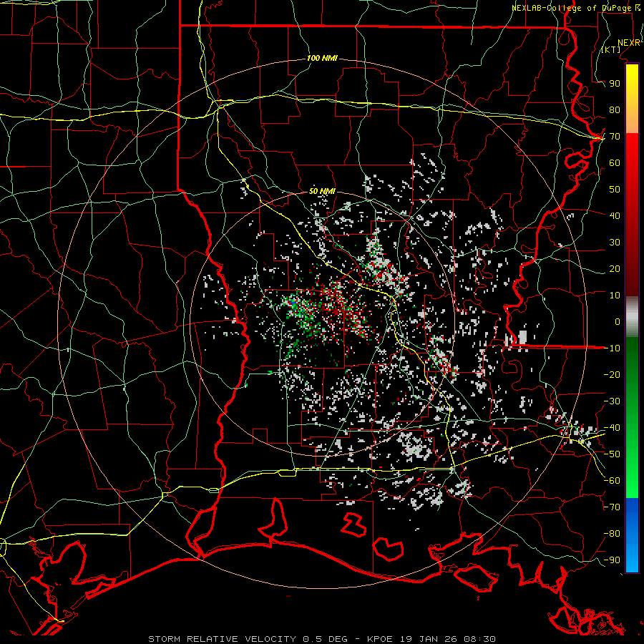
Task: Click STORM RELATIVE VELOCITY title in bottom caption
Action: 222,639
